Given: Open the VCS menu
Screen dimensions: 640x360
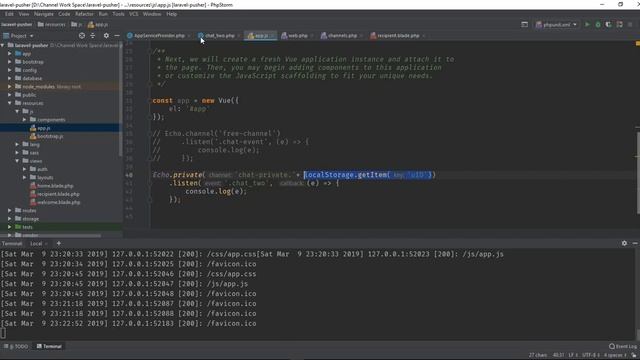Looking at the screenshot, I should click(133, 14).
